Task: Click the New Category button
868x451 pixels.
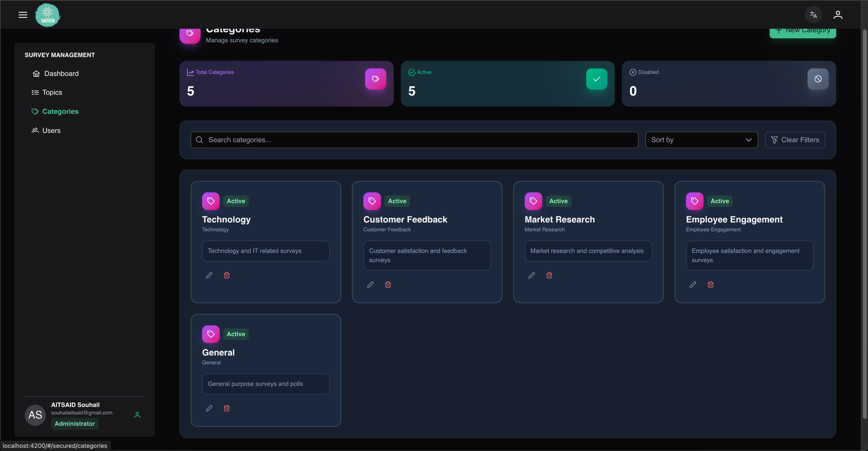Action: (x=803, y=32)
